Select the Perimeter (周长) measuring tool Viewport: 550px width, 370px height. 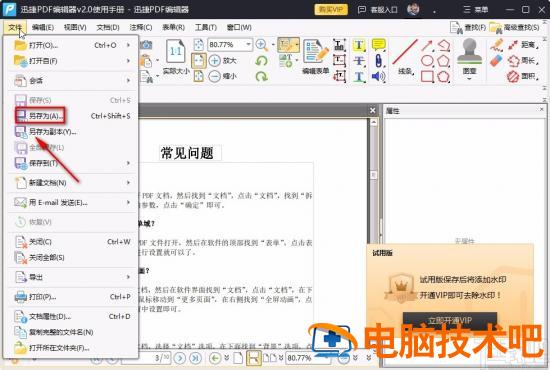click(x=523, y=61)
